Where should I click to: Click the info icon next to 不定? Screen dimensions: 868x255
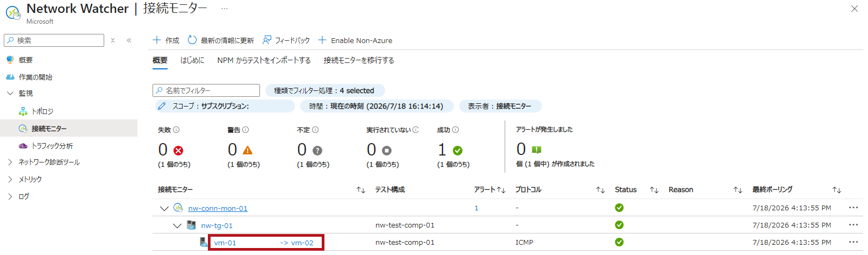pos(315,130)
